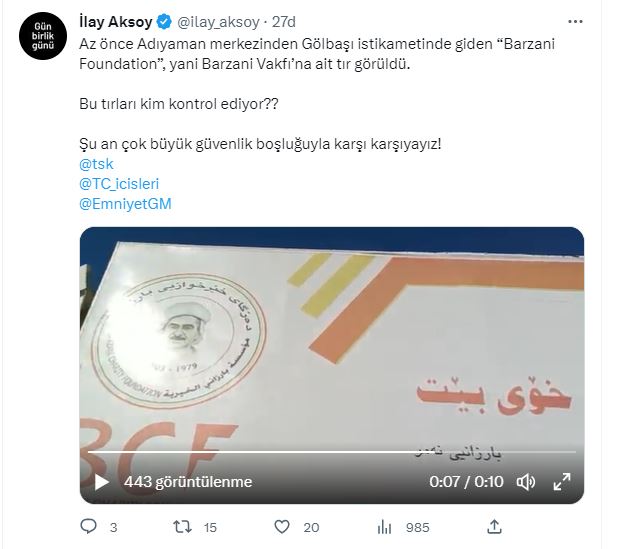View the 985 analytics bar chart icon
The image size is (617, 549).
point(384,527)
